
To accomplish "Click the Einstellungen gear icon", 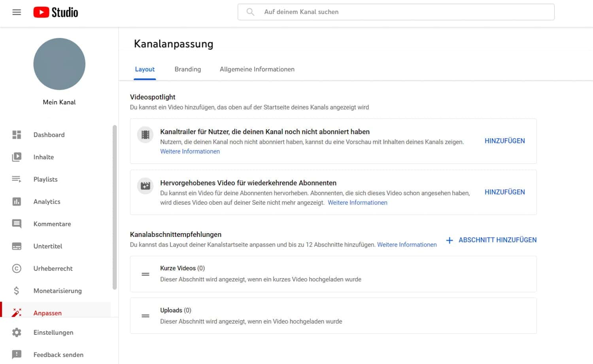I will click(x=17, y=332).
